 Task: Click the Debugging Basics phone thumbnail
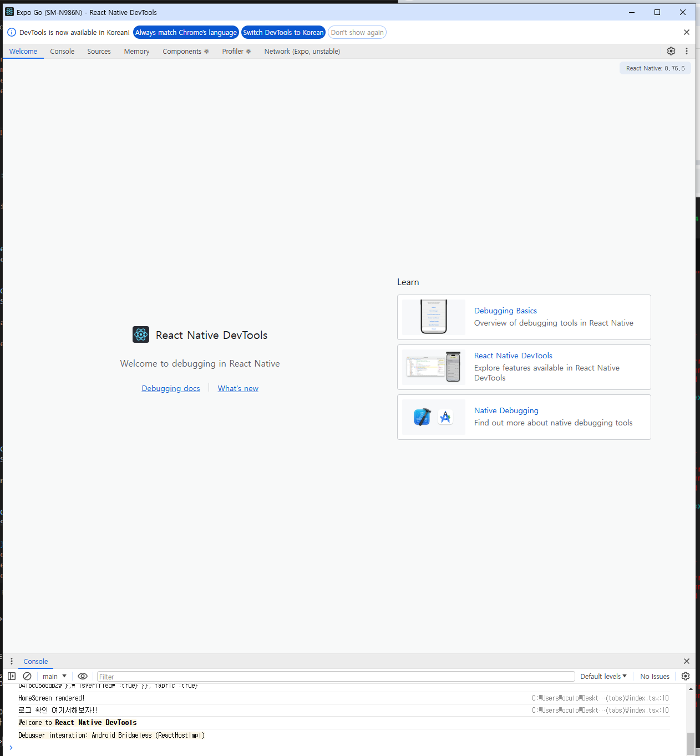pyautogui.click(x=434, y=317)
